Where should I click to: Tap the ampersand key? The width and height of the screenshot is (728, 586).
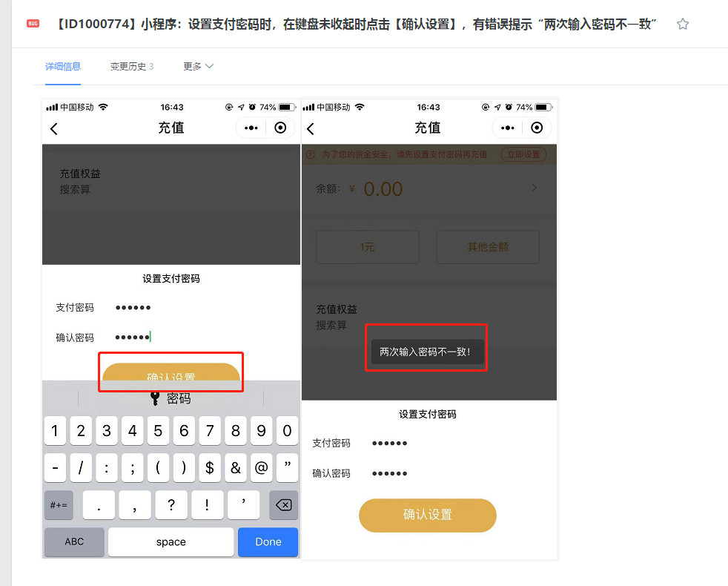click(236, 467)
